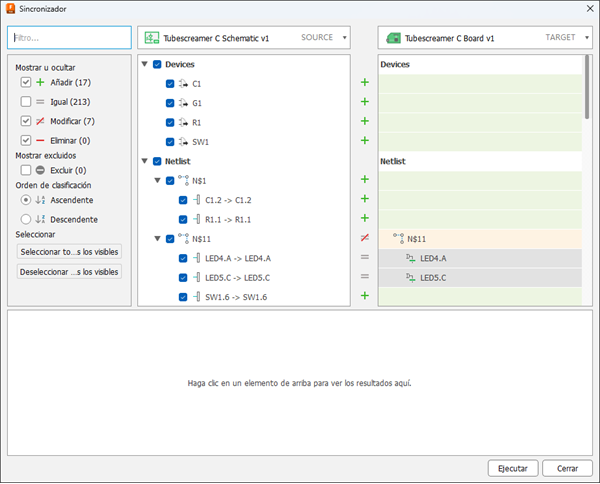Click the add icon beside N$1 net

365,179
